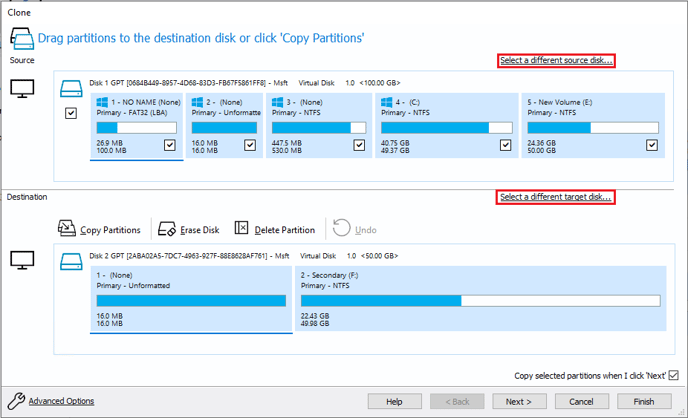Click the Delete Partition icon
This screenshot has width=688, height=418.
tap(241, 228)
